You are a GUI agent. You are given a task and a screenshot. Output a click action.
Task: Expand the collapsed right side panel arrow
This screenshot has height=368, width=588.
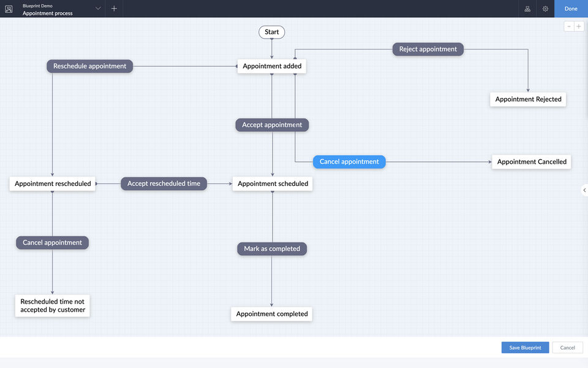click(584, 190)
